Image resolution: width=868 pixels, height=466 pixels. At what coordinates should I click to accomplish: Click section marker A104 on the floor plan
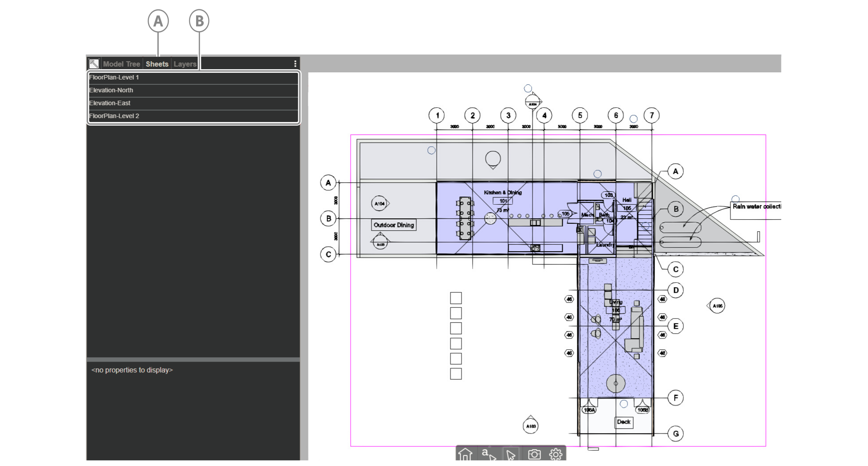(380, 202)
